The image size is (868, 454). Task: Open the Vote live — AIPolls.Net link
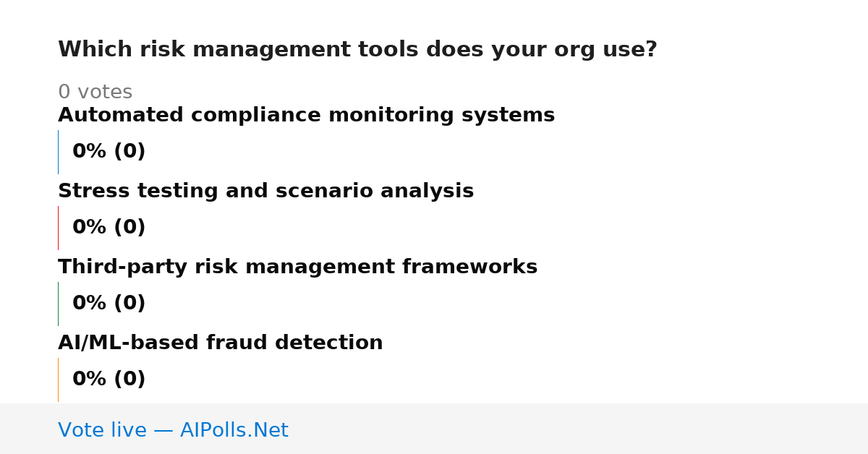[173, 430]
